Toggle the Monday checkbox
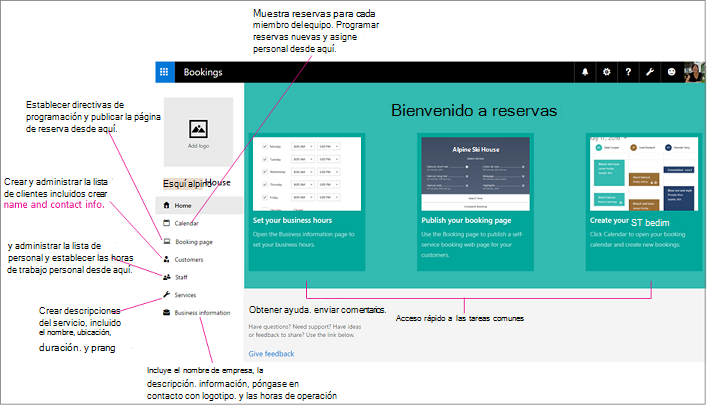 (263, 146)
